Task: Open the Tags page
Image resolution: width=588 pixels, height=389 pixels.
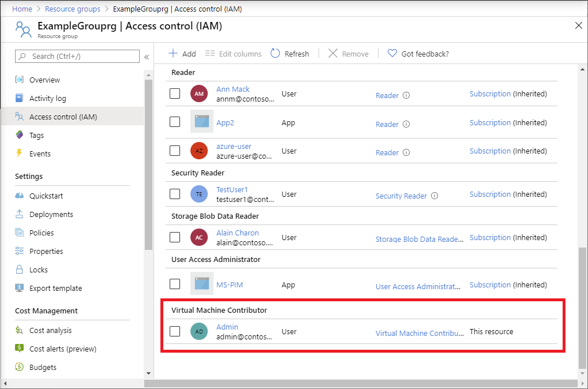Action: 36,135
